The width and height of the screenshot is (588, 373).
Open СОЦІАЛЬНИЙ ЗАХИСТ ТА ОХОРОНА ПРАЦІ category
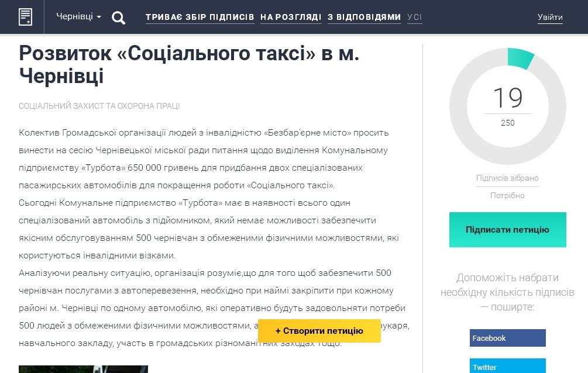click(99, 106)
